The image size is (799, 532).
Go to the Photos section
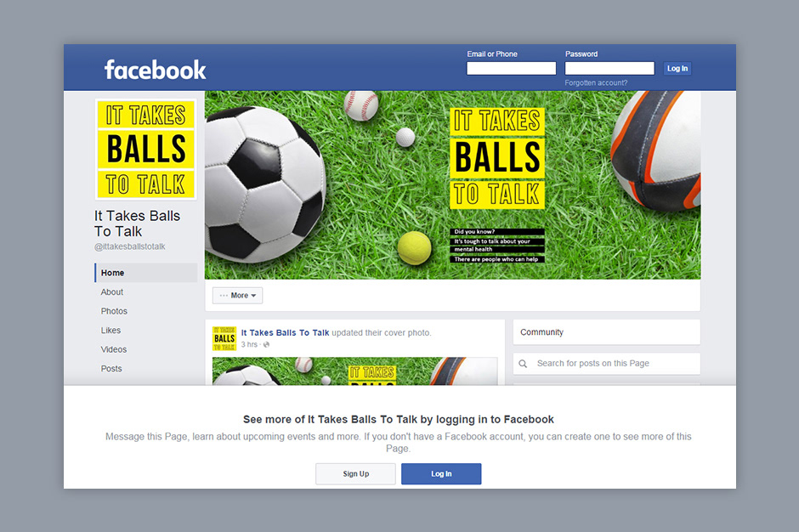114,311
